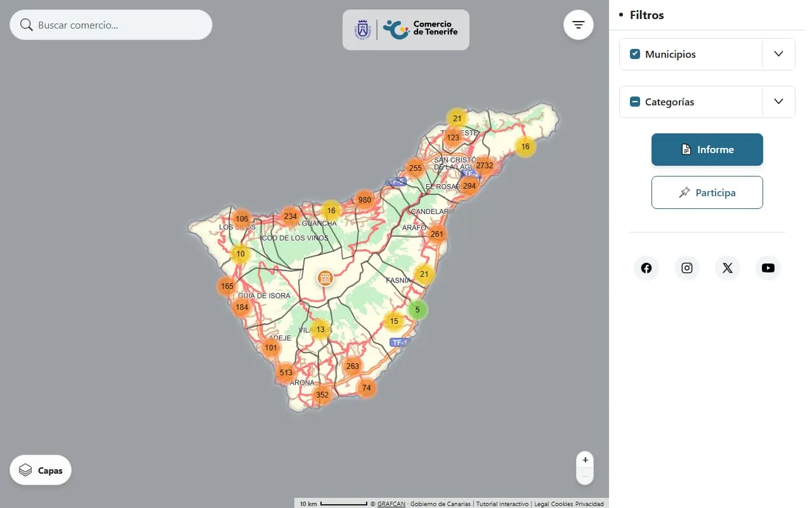
Task: Toggle the Categorías checkbox
Action: pyautogui.click(x=634, y=102)
